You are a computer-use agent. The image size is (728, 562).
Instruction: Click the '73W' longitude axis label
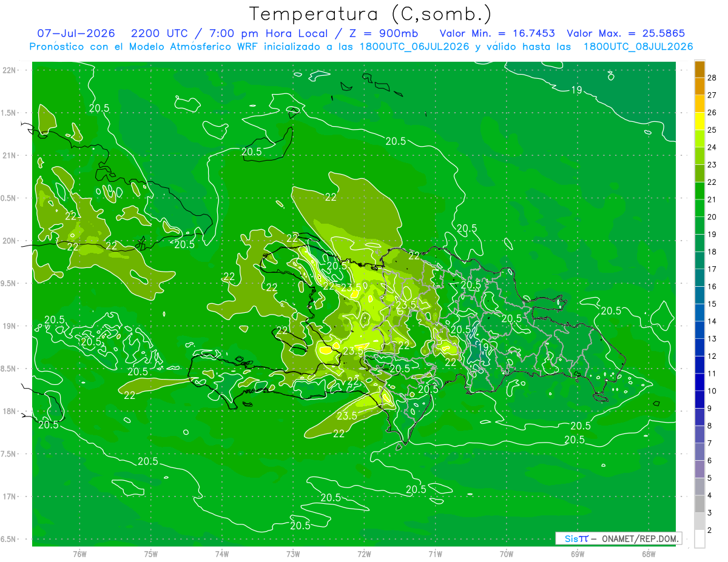293,554
